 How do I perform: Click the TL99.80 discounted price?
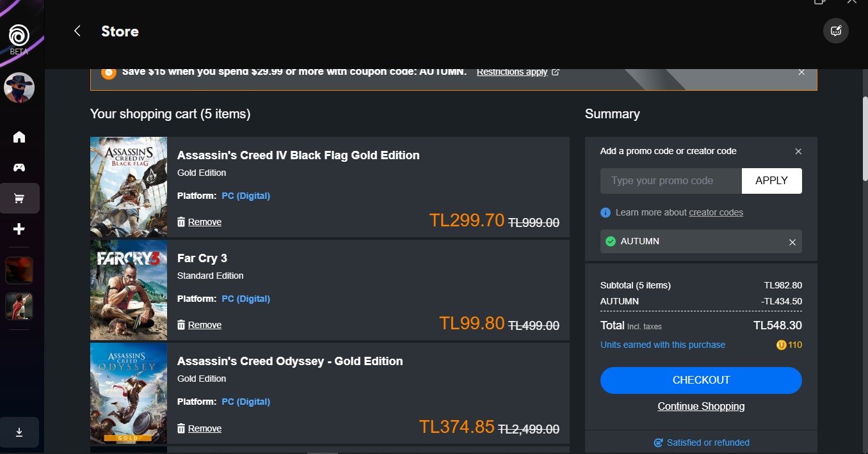coord(472,324)
